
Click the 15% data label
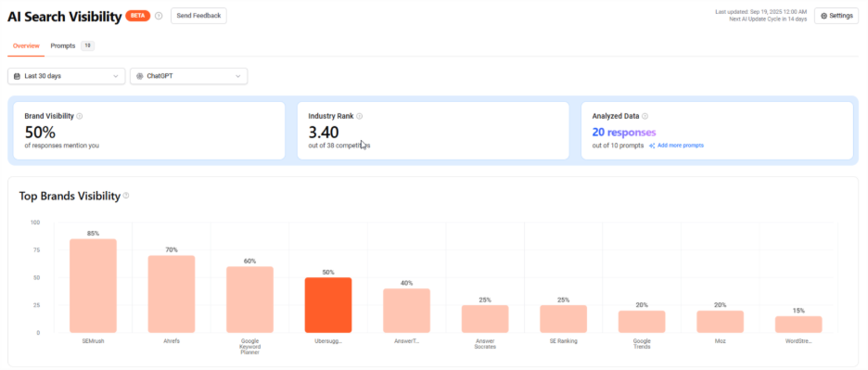click(x=798, y=311)
